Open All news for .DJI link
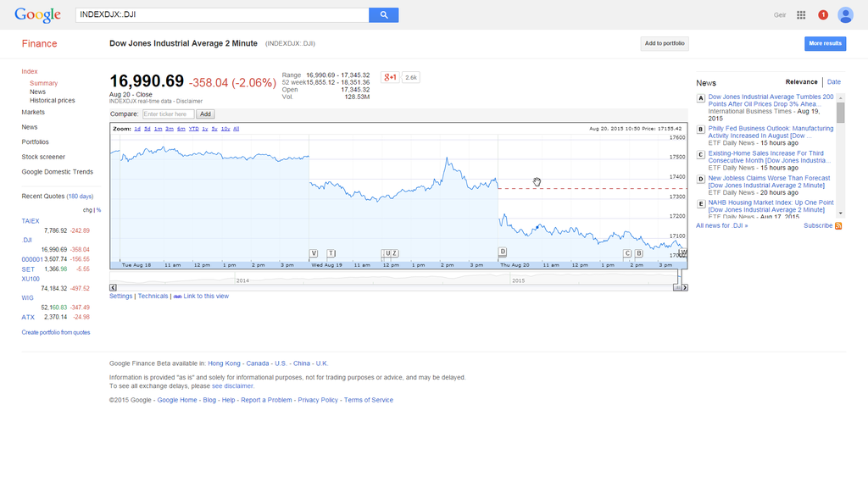868x488 pixels. pyautogui.click(x=722, y=225)
